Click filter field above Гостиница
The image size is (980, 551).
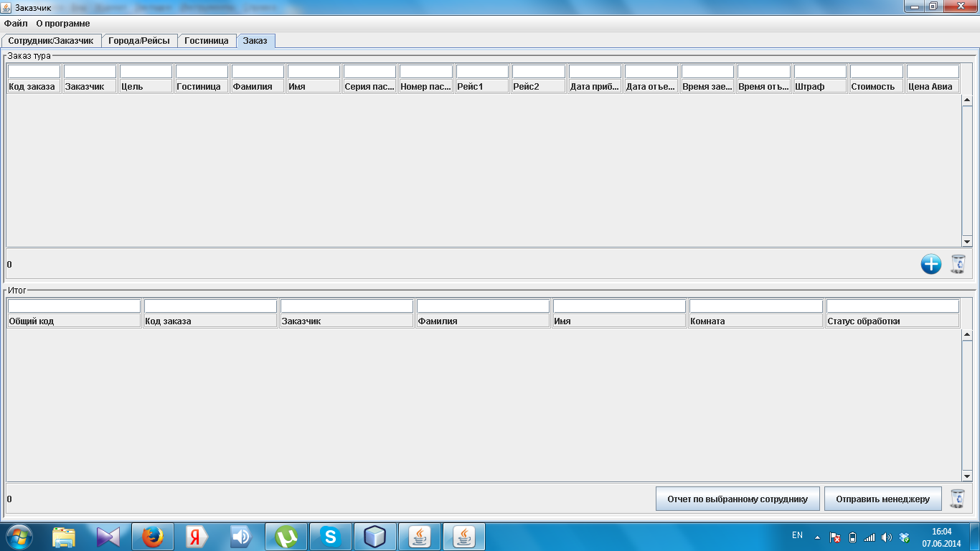[202, 72]
